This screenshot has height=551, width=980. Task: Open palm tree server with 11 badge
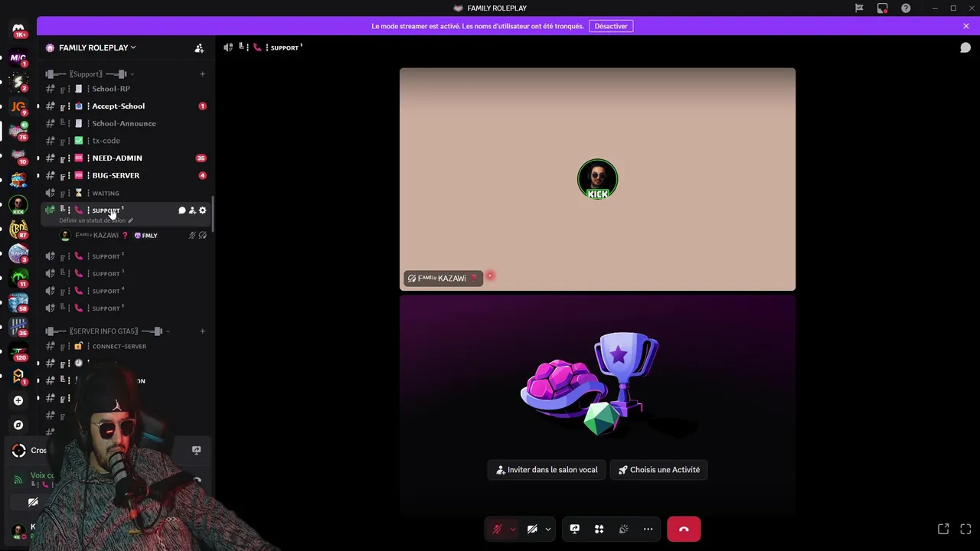18,278
